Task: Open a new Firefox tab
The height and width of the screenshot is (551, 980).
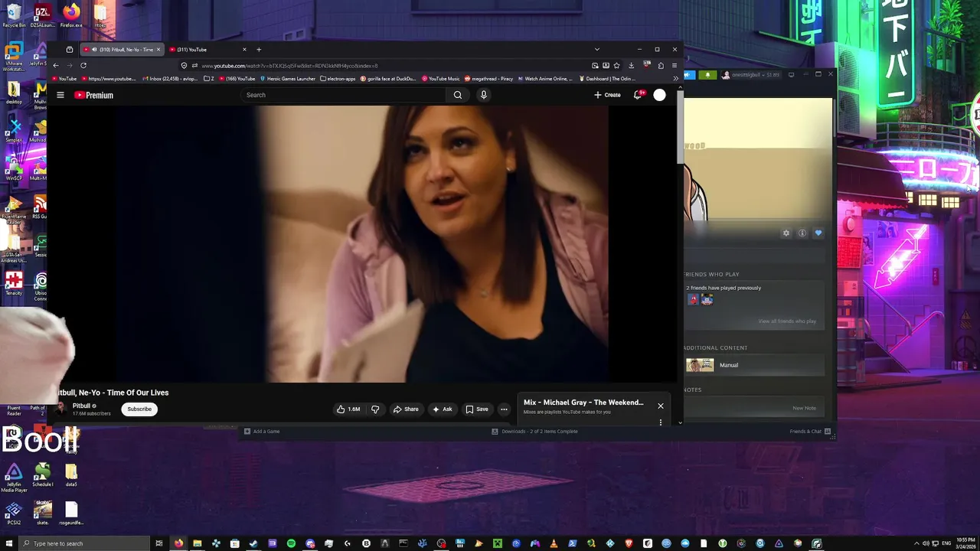Action: pos(259,50)
